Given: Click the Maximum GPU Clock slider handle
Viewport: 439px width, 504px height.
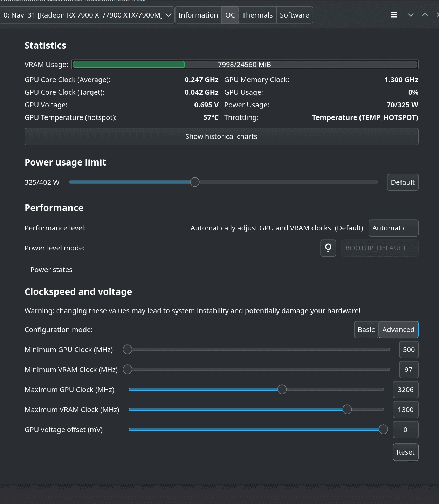Looking at the screenshot, I should [x=282, y=389].
